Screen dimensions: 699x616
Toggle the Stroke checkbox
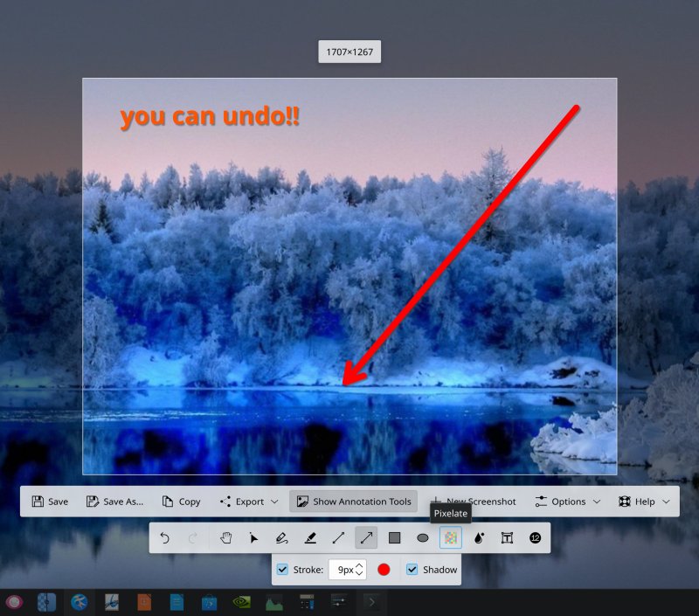(x=282, y=569)
